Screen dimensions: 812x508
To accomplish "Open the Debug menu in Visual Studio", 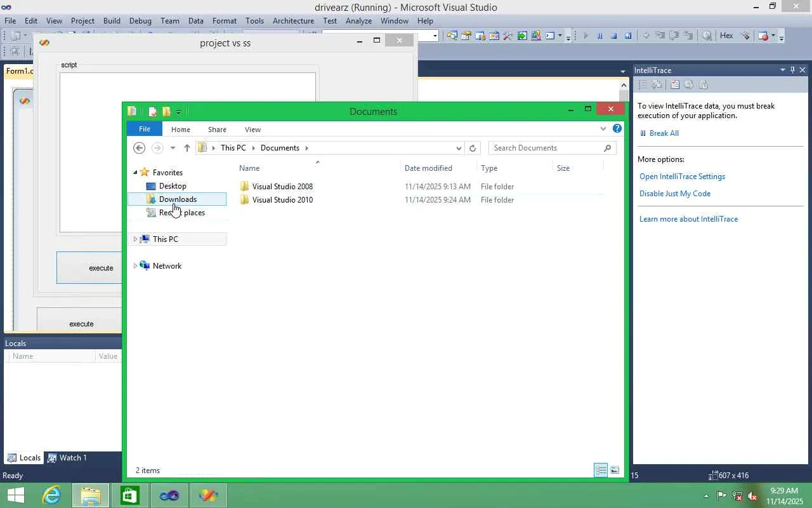I will [x=140, y=21].
